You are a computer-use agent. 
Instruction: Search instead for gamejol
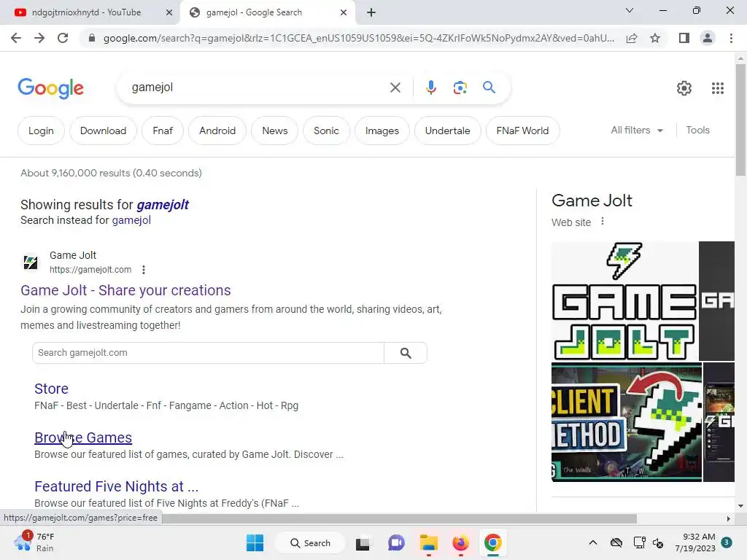tap(131, 220)
